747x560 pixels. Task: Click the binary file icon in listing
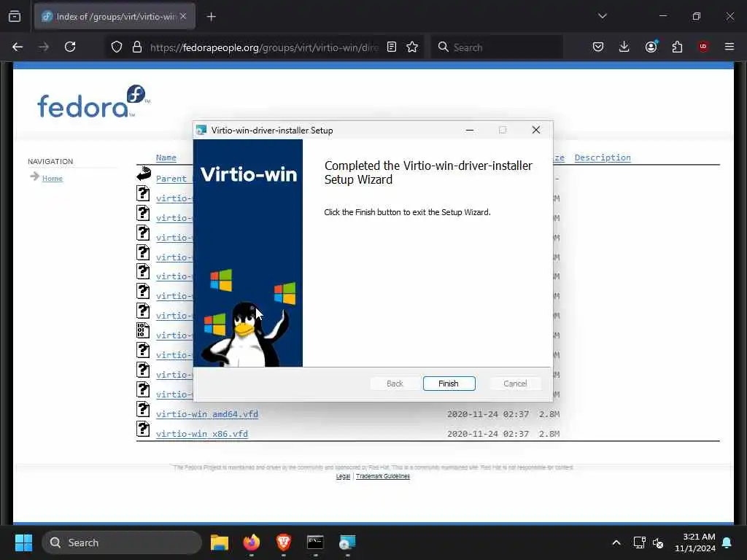coord(143,330)
